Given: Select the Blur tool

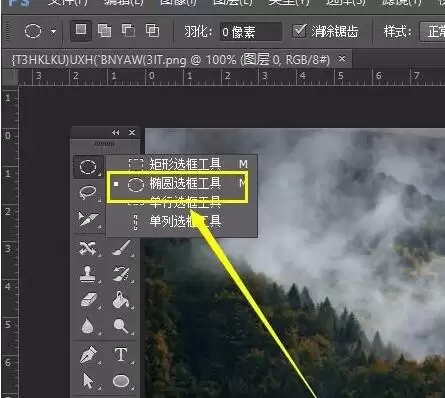Looking at the screenshot, I should pos(88,326).
